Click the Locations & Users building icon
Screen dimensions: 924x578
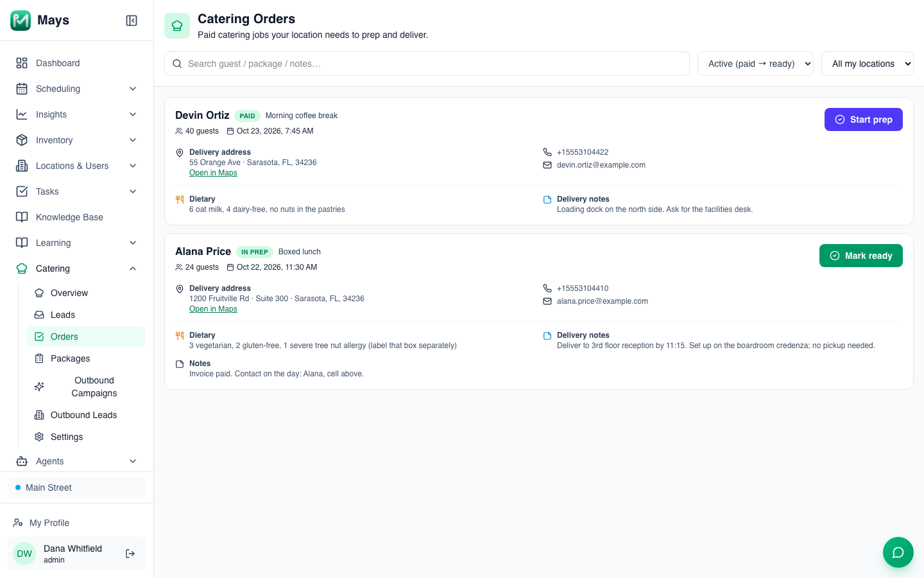coord(22,166)
